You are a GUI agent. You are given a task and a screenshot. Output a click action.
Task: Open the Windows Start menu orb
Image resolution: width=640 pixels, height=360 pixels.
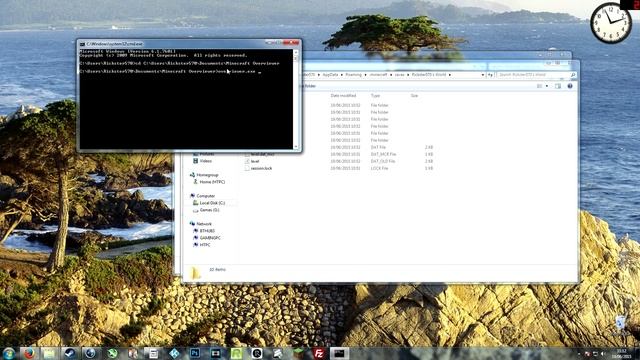(9, 353)
